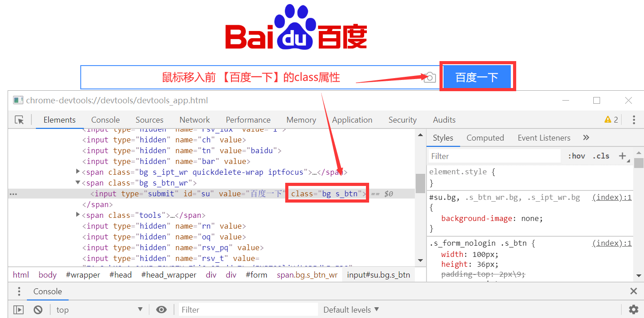
Task: Expand the span class tools node
Action: (x=78, y=215)
